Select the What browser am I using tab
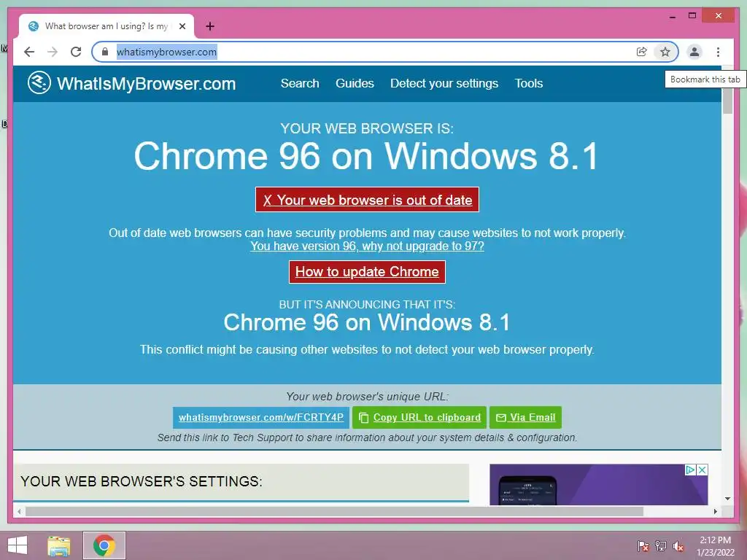747x560 pixels. click(x=107, y=26)
